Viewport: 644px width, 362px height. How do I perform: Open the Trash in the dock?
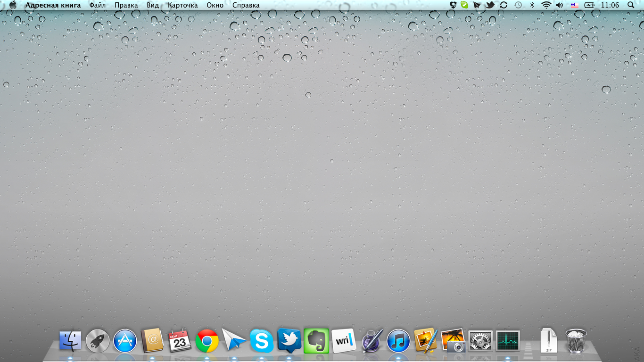576,341
